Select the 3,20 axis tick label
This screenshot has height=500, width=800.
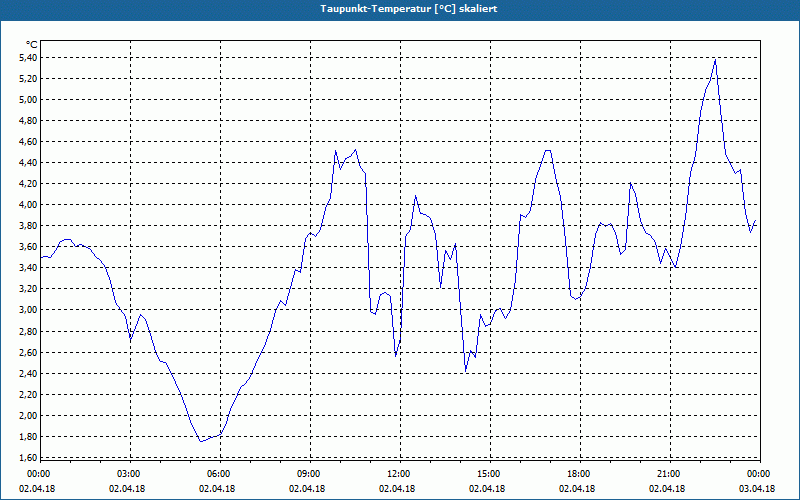pyautogui.click(x=29, y=289)
